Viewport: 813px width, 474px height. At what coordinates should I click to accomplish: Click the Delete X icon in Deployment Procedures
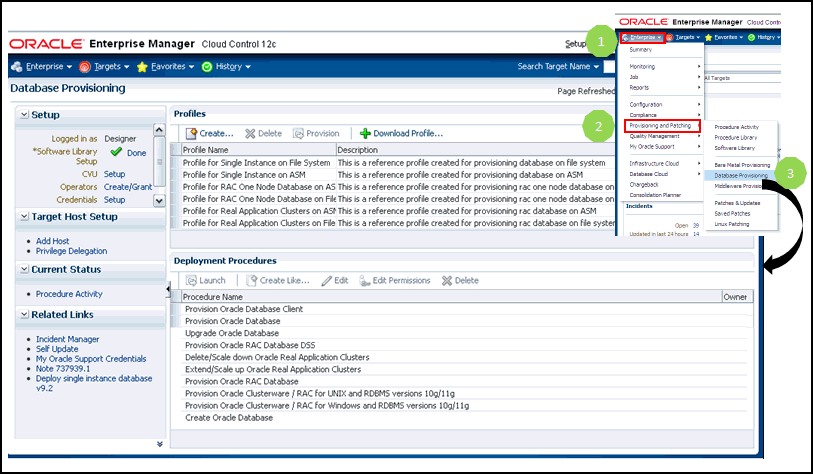(x=447, y=281)
